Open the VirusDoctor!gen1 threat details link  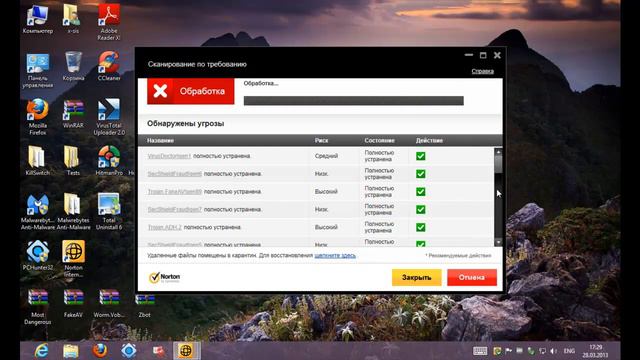point(169,156)
